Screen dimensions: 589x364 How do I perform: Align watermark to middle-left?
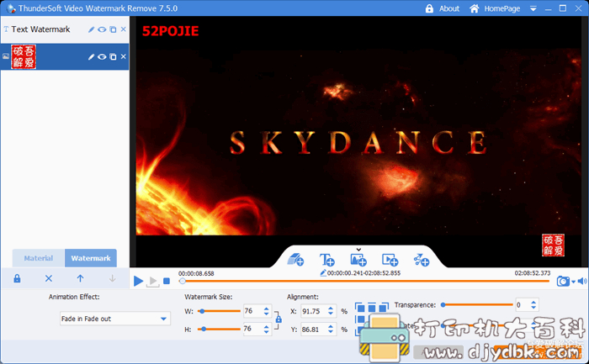361,319
